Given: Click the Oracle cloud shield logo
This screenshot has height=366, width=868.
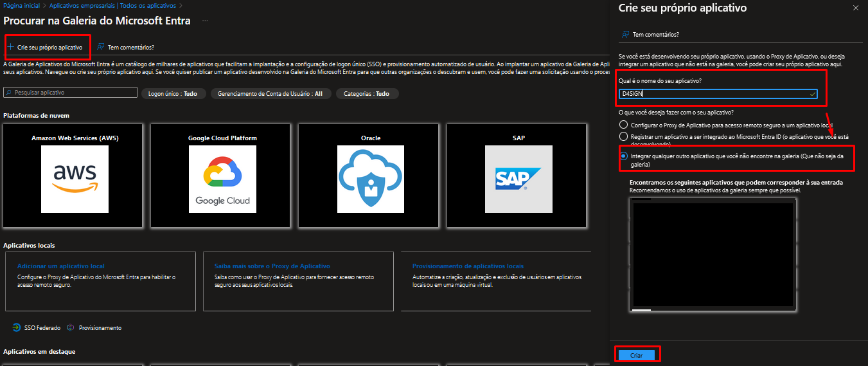Looking at the screenshot, I should tap(371, 179).
